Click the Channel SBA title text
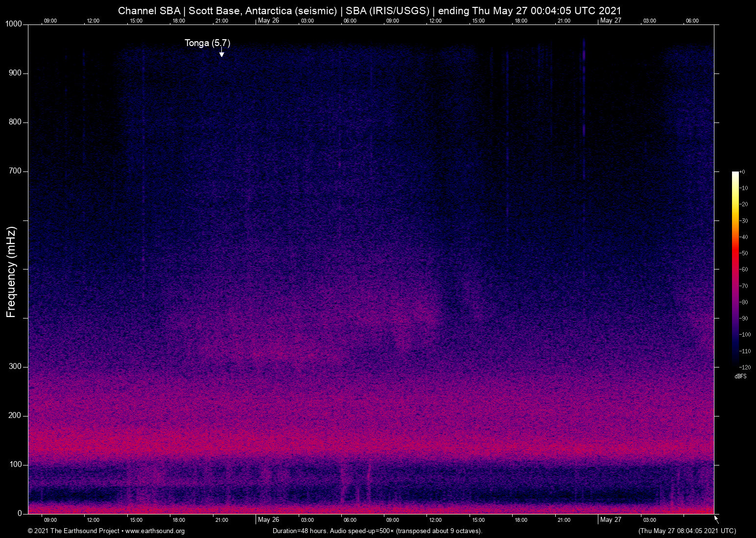 tap(150, 10)
